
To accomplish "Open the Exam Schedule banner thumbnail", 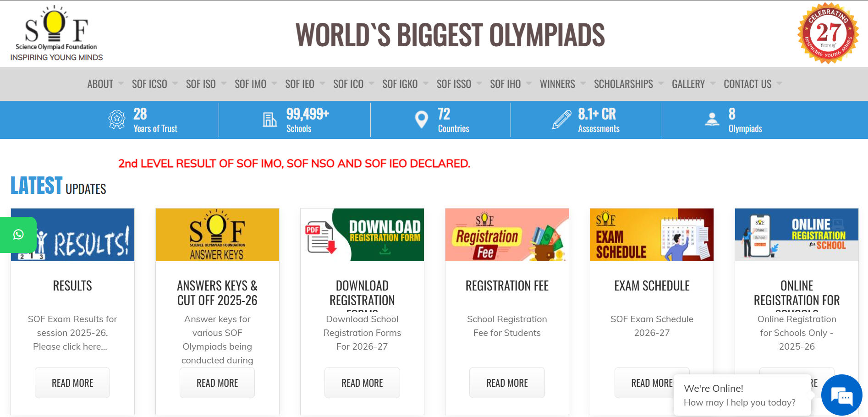I will (x=652, y=235).
